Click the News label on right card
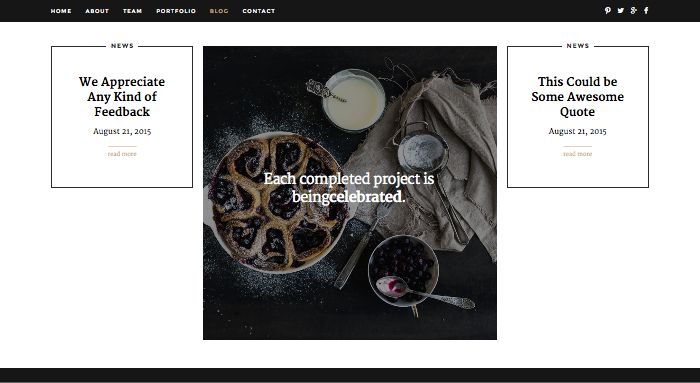This screenshot has width=700, height=383. 578,46
